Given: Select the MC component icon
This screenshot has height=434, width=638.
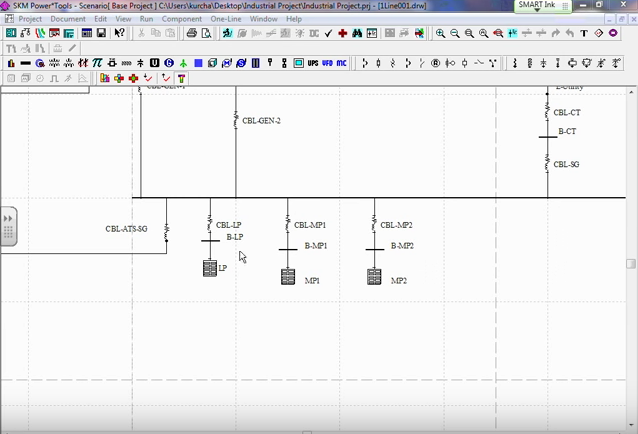Looking at the screenshot, I should 341,63.
